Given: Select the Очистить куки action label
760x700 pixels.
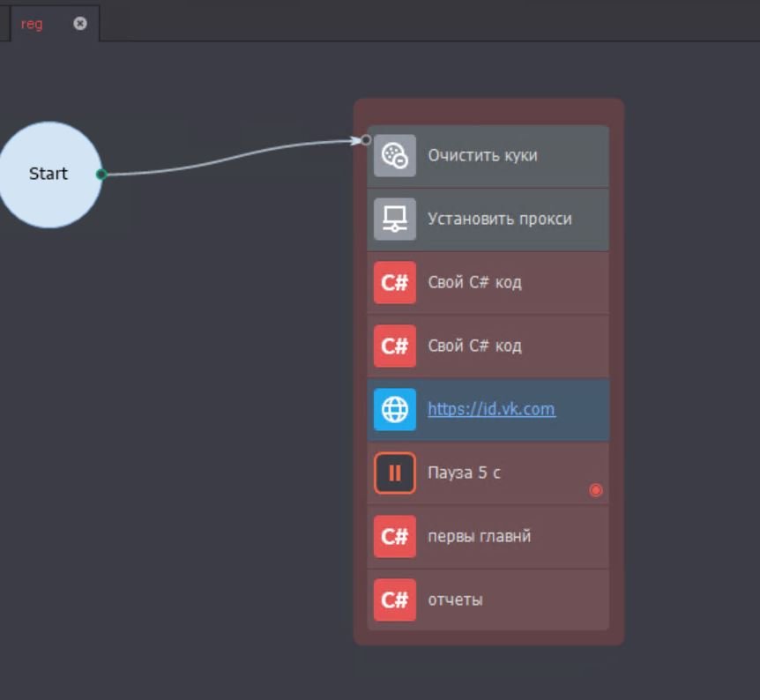Looking at the screenshot, I should point(483,156).
